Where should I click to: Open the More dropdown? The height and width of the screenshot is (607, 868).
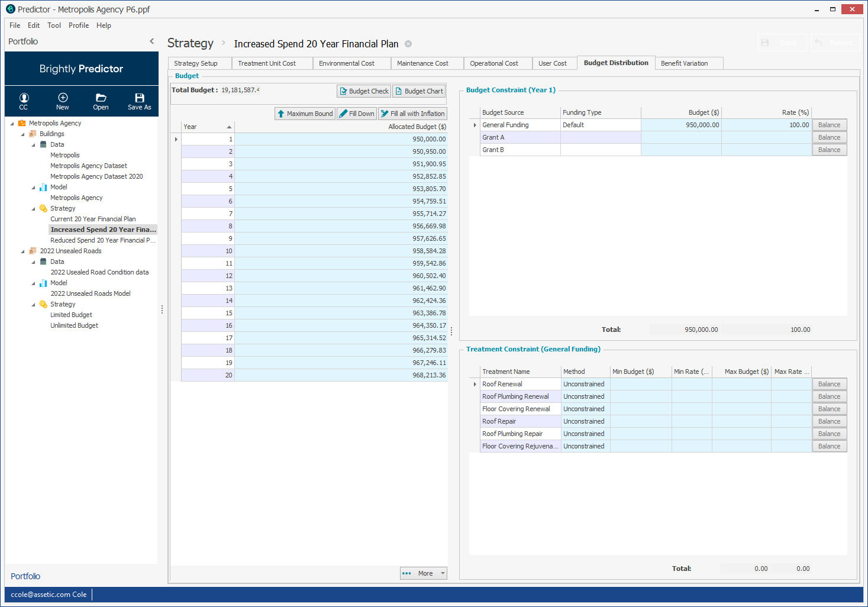pyautogui.click(x=424, y=573)
